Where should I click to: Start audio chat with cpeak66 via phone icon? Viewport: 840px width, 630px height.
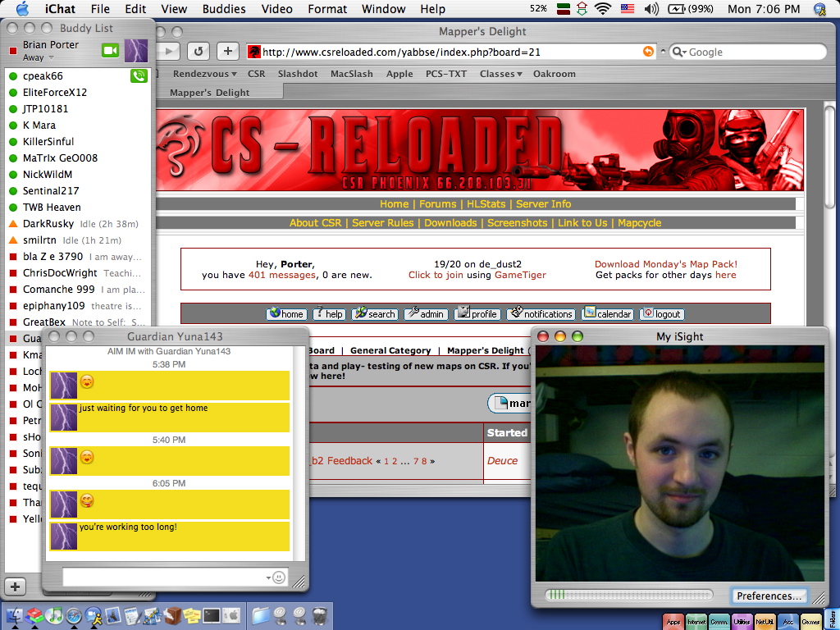point(139,76)
